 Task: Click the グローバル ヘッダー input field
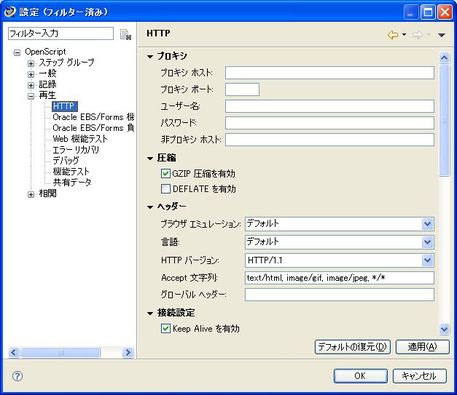coord(340,294)
